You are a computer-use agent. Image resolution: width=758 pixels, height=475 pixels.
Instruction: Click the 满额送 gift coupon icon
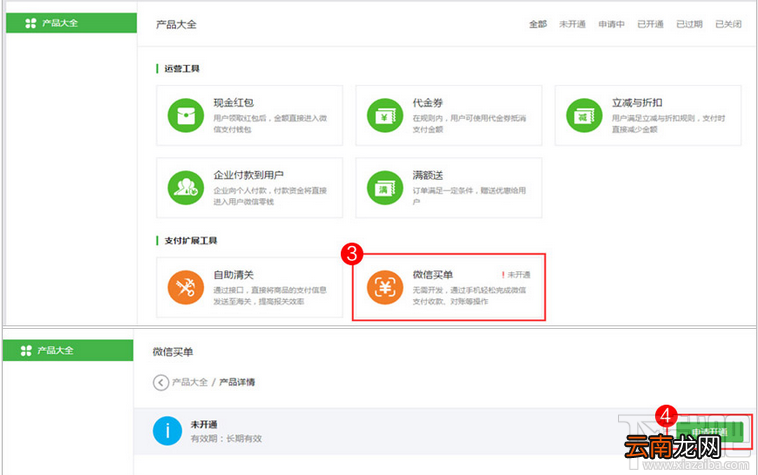(x=385, y=187)
